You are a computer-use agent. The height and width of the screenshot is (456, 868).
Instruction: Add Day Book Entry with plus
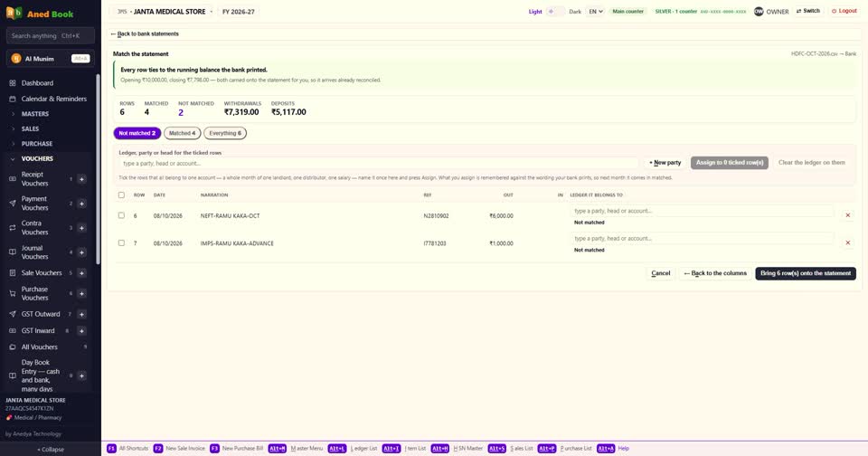(x=81, y=375)
